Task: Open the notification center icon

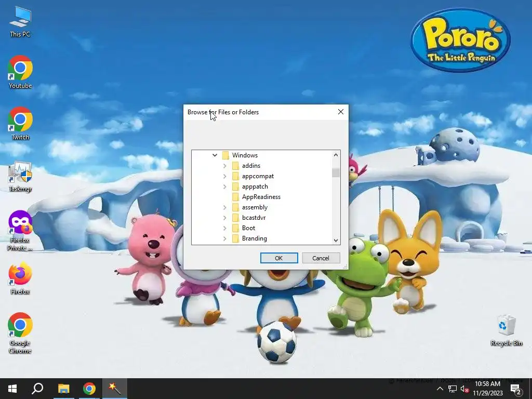Action: coord(516,389)
